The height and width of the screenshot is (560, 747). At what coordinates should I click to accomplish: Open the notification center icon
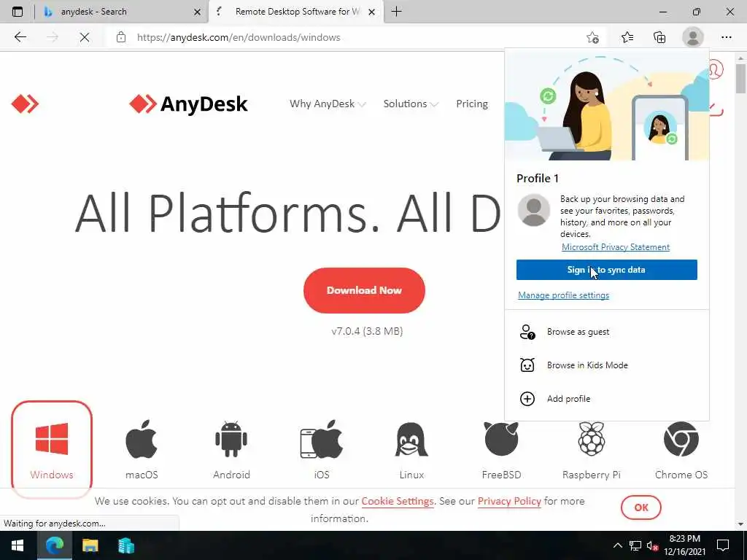(723, 545)
